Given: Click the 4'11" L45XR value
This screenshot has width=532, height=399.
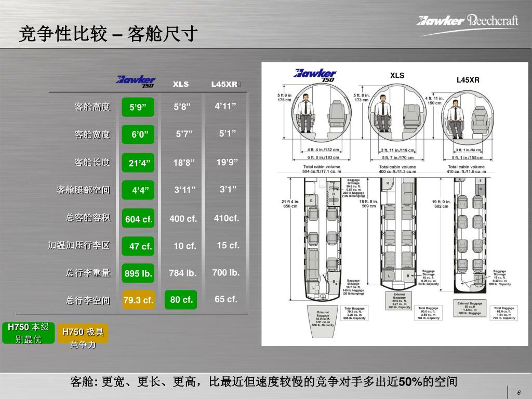Looking at the screenshot, I should [225, 106].
